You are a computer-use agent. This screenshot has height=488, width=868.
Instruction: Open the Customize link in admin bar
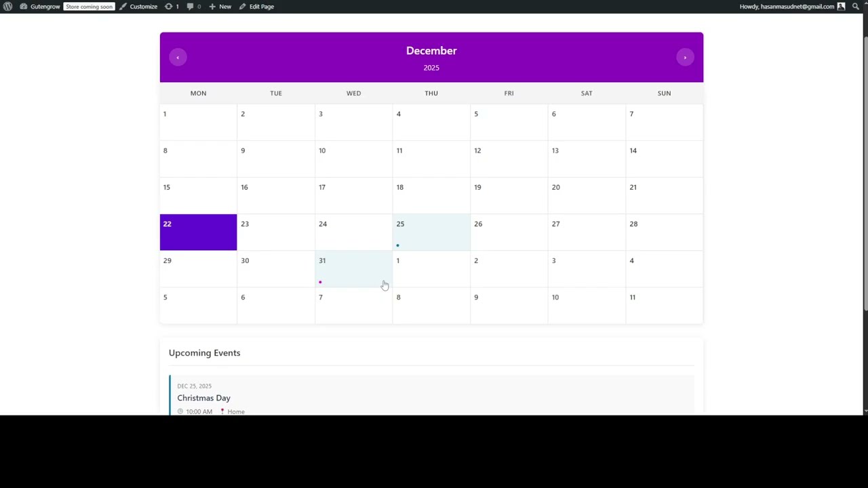(x=138, y=6)
